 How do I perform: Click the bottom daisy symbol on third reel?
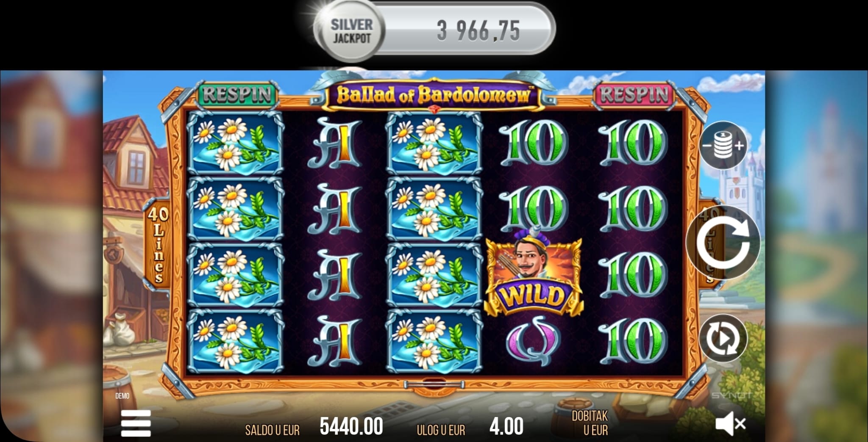point(434,341)
